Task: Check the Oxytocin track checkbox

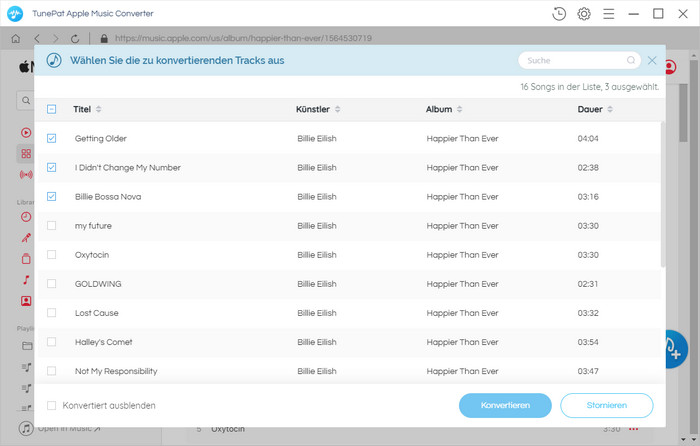Action: 51,254
